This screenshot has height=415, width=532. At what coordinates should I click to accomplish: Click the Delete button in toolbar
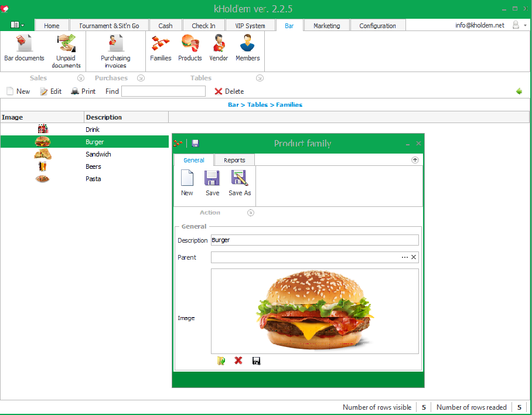click(229, 91)
